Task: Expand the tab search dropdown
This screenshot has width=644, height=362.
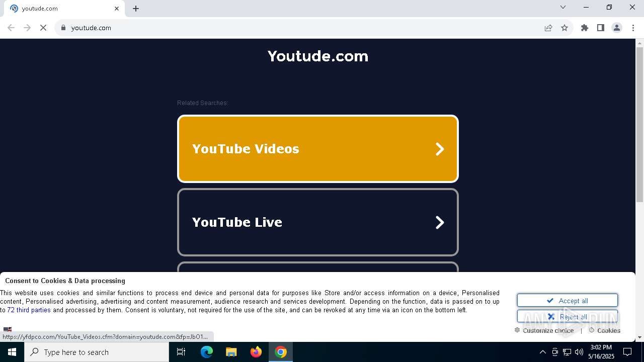Action: point(563,7)
